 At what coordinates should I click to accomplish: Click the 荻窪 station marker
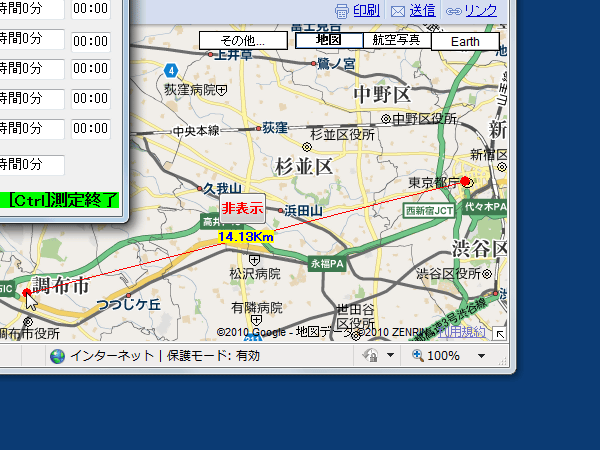(259, 129)
